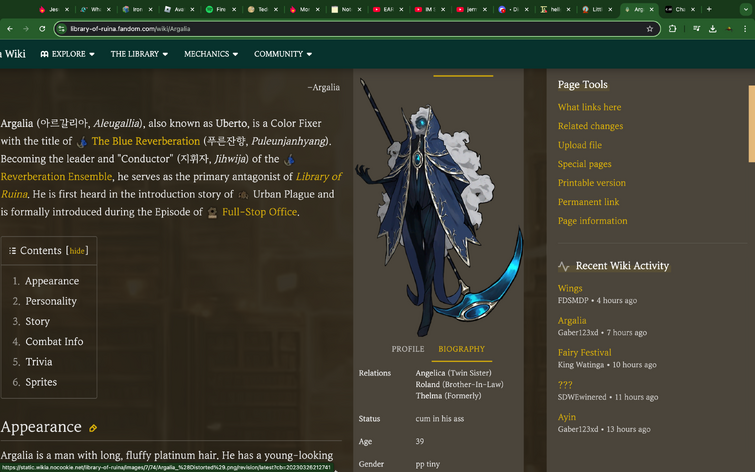The height and width of the screenshot is (472, 755).
Task: Expand the MECHANICS navigation dropdown
Action: click(211, 54)
